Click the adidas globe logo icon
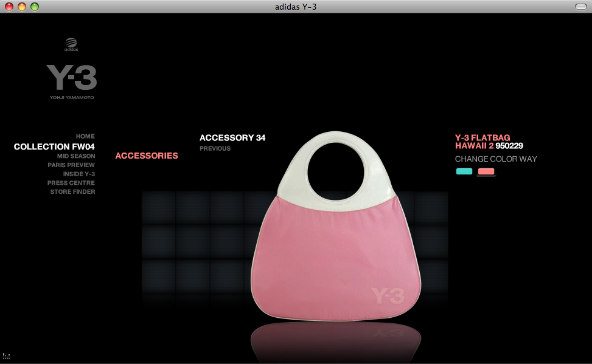 [71, 44]
